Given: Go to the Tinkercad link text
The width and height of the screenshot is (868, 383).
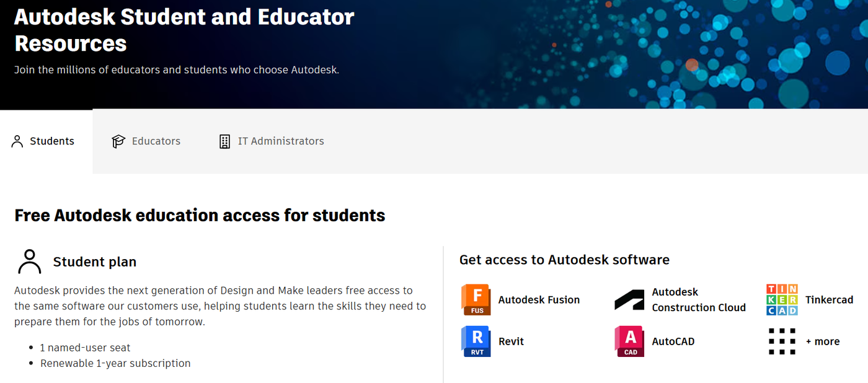Looking at the screenshot, I should point(830,300).
